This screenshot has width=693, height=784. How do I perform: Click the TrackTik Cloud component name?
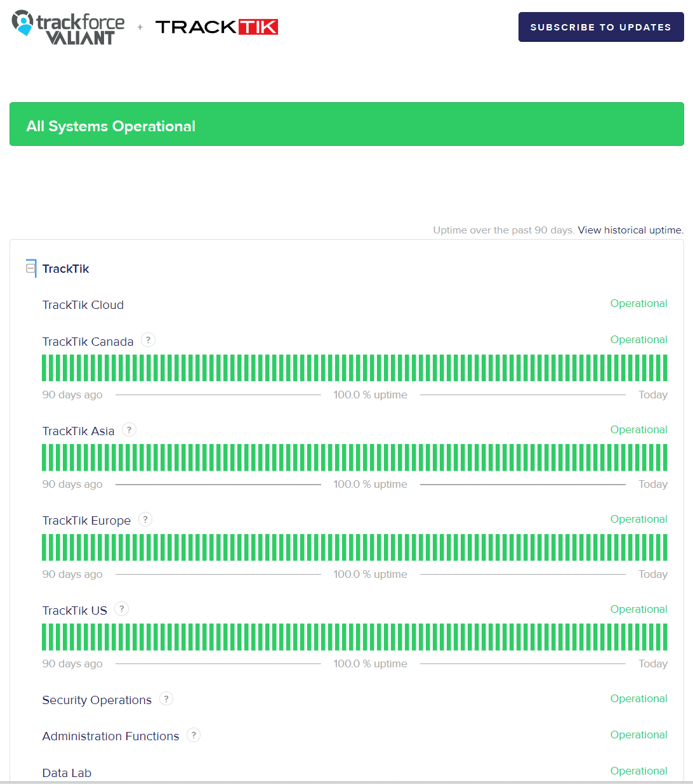click(x=83, y=305)
